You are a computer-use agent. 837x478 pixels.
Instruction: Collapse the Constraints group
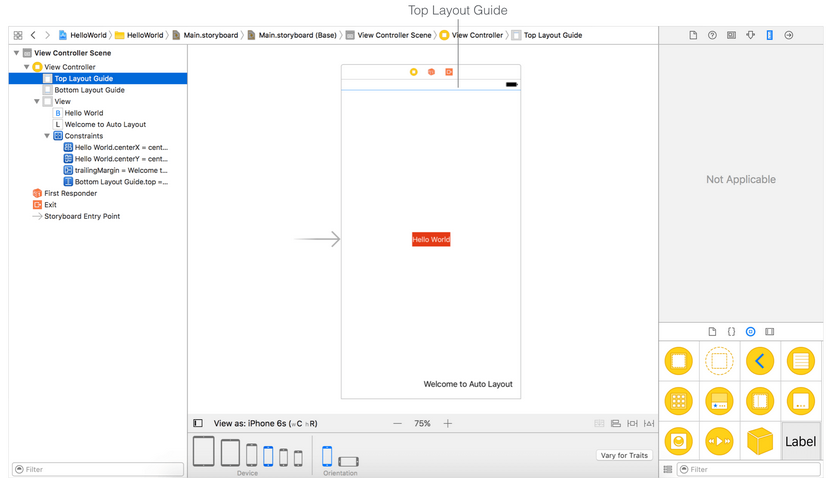point(47,136)
